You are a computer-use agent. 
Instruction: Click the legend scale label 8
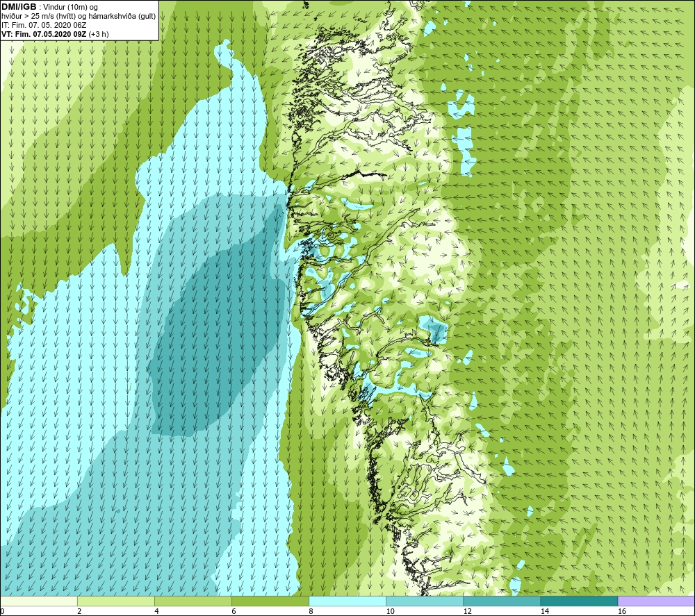pos(311,611)
